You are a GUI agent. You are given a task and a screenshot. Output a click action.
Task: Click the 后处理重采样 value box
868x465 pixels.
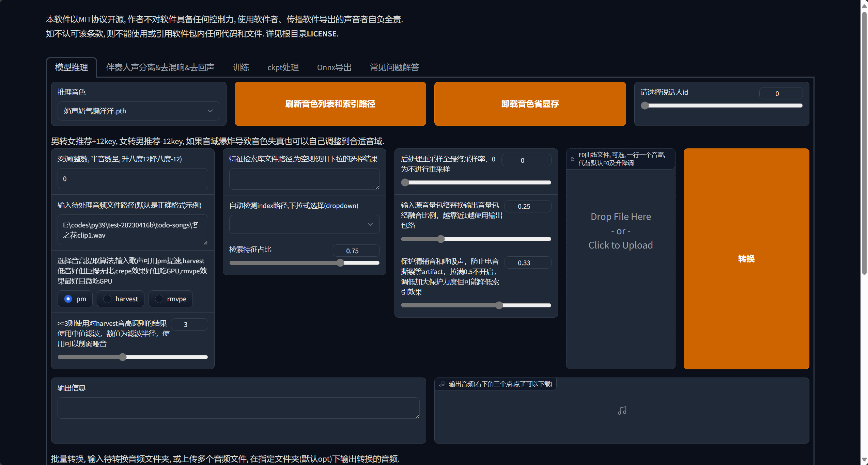[526, 160]
